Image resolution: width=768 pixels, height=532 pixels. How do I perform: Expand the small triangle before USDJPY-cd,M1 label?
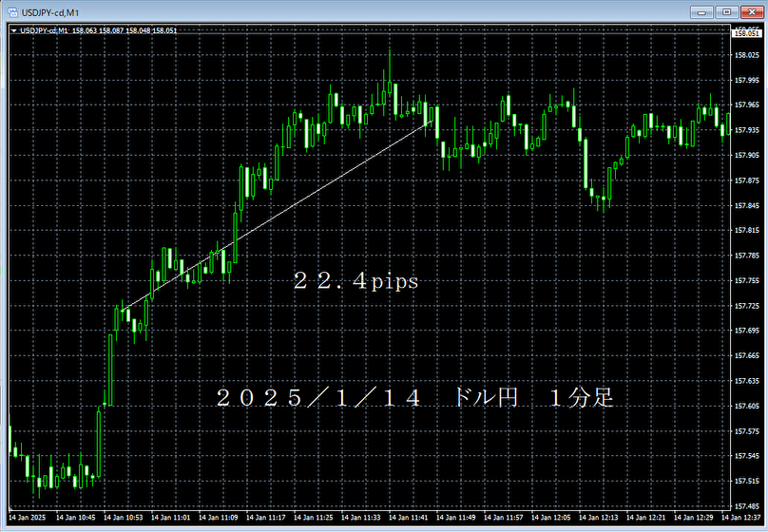[13, 30]
